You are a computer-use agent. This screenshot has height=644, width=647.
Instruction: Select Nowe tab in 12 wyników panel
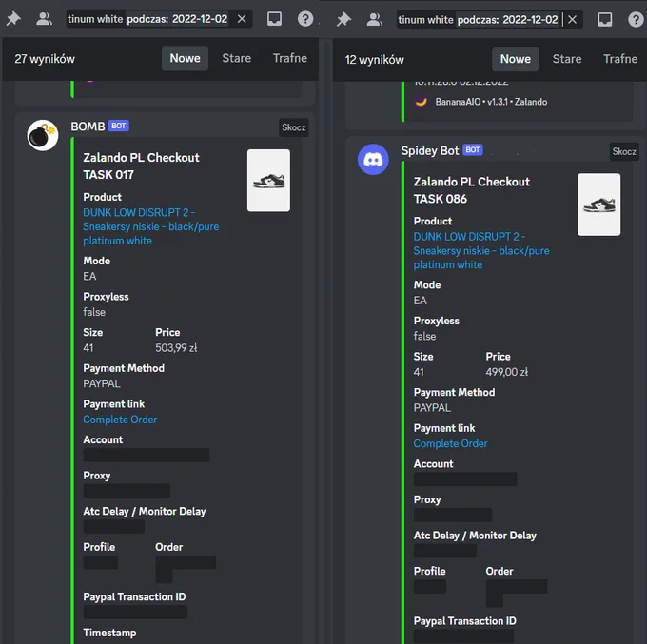(x=516, y=59)
